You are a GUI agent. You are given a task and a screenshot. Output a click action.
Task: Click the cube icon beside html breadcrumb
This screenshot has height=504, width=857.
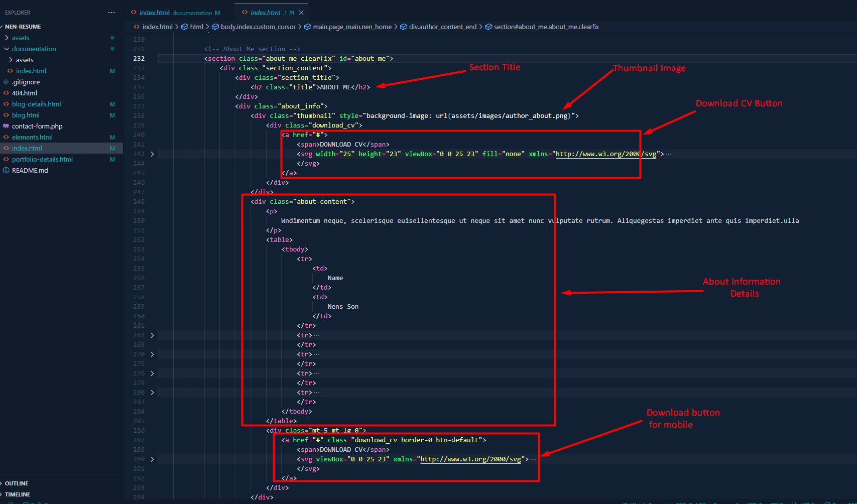click(x=184, y=27)
